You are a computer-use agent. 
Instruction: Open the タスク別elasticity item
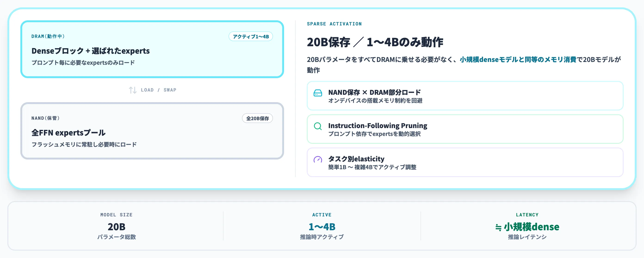465,162
